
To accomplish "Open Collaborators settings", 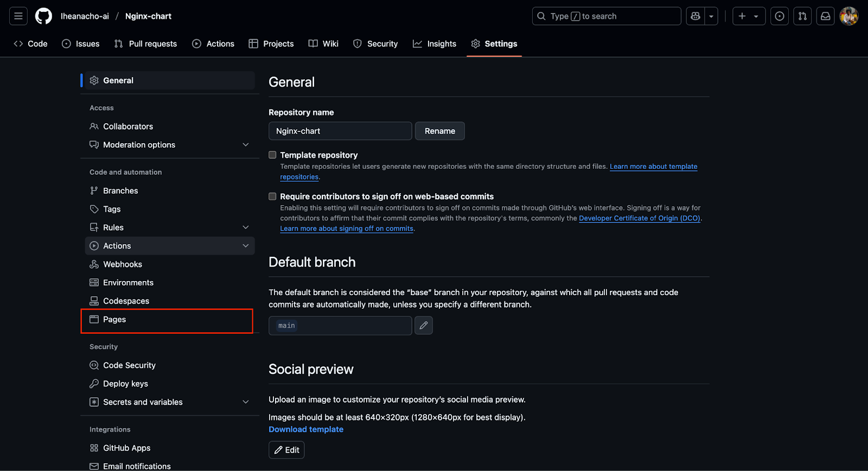I will pos(170,126).
